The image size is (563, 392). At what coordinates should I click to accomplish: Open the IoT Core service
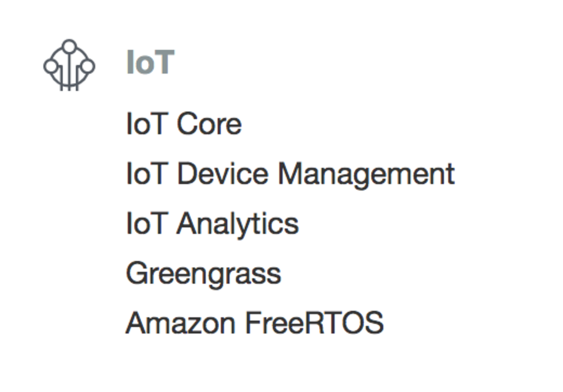pos(184,124)
